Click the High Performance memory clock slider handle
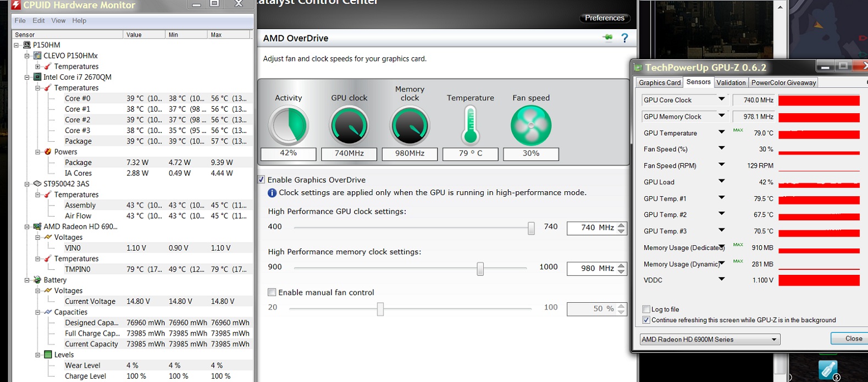Viewport: 868px width, 382px height. click(480, 268)
